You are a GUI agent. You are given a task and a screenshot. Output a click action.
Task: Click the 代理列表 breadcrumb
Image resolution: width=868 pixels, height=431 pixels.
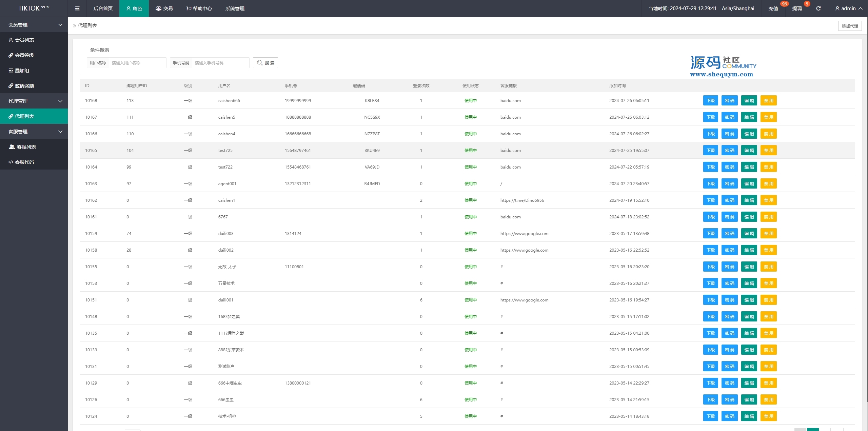pyautogui.click(x=87, y=25)
